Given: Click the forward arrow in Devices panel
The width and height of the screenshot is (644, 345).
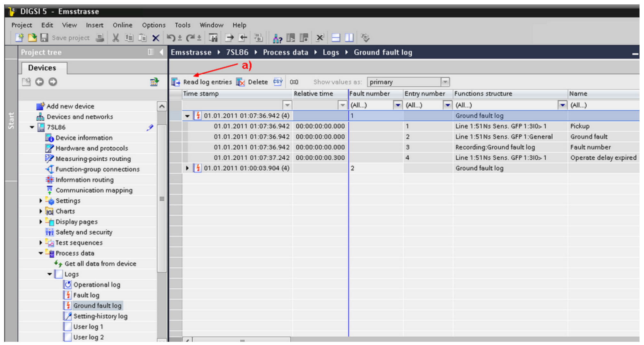Looking at the screenshot, I should click(x=53, y=82).
